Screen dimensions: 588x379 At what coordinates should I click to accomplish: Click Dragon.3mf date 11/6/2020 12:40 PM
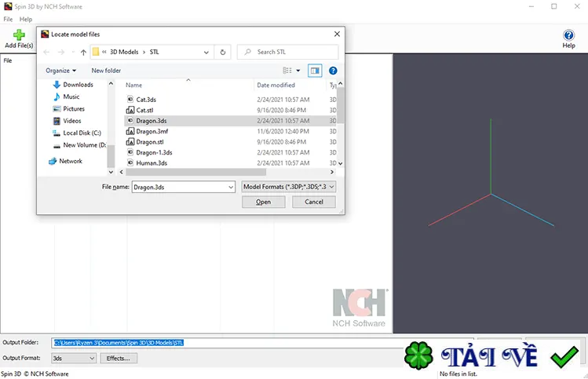[x=283, y=131]
